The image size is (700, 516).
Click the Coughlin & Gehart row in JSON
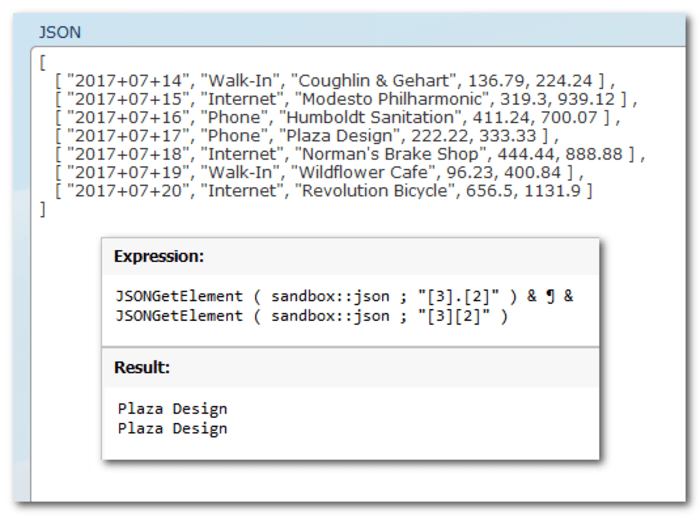point(335,81)
